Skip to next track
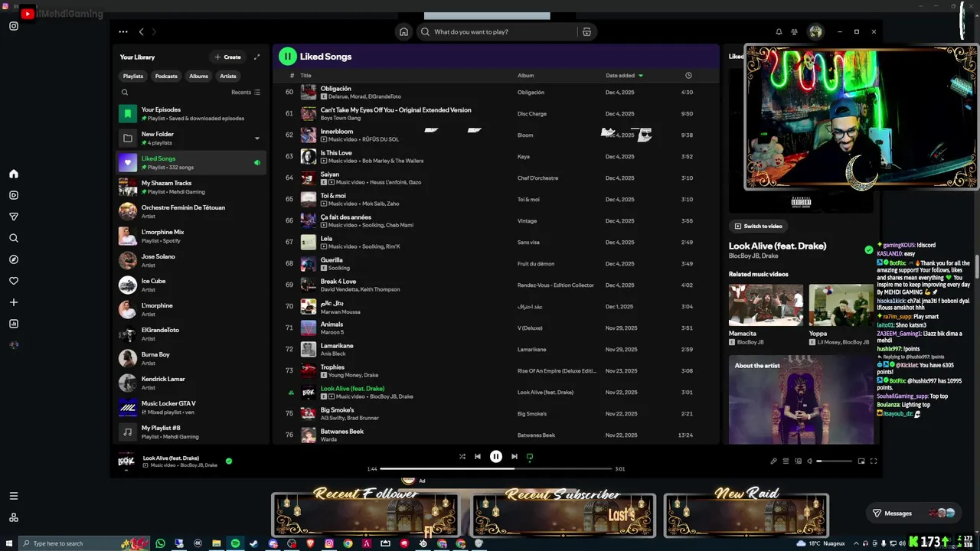 [514, 457]
